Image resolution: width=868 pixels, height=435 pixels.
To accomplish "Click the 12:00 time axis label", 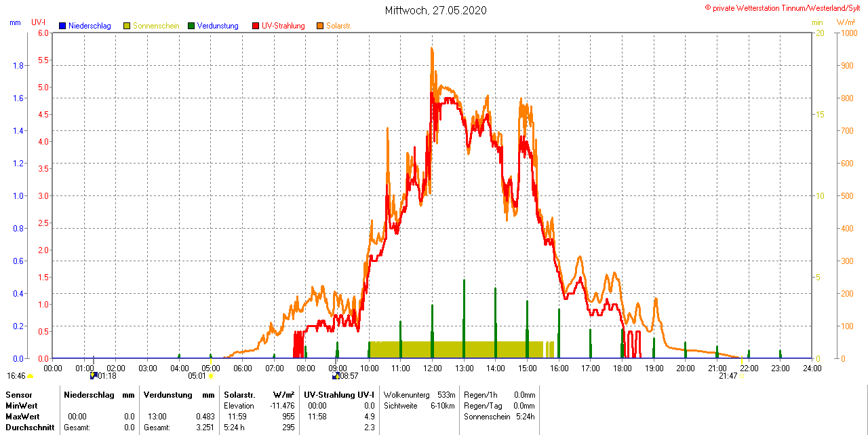I will 432,368.
